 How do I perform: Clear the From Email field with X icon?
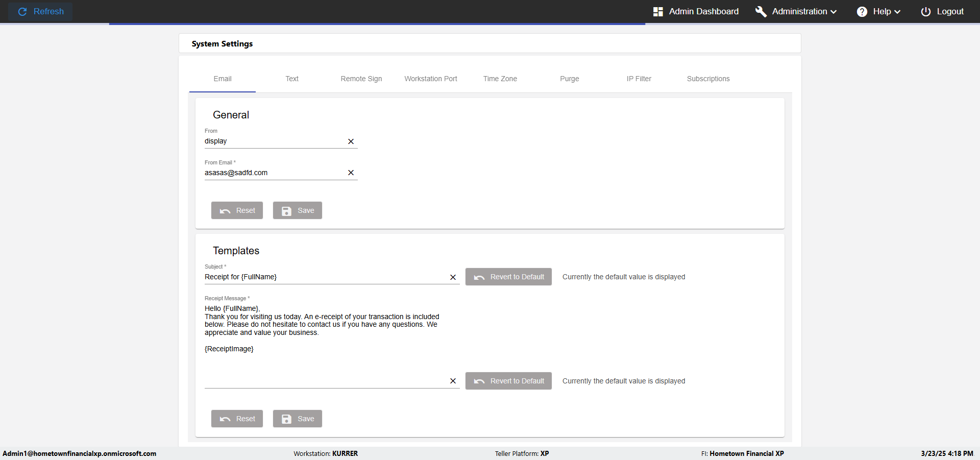point(351,173)
